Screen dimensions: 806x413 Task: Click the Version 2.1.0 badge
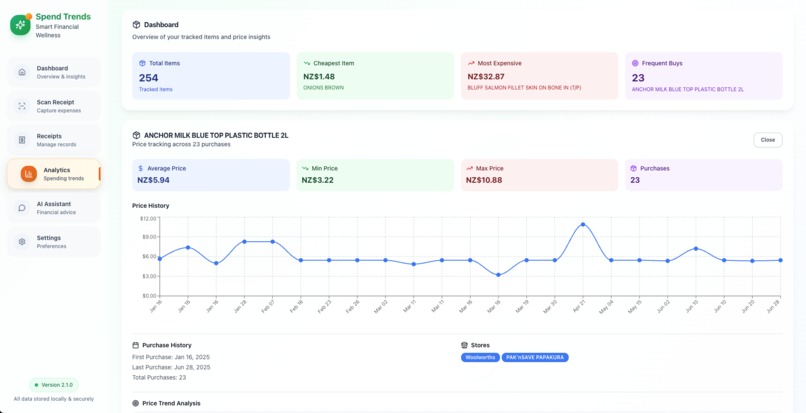click(x=54, y=385)
